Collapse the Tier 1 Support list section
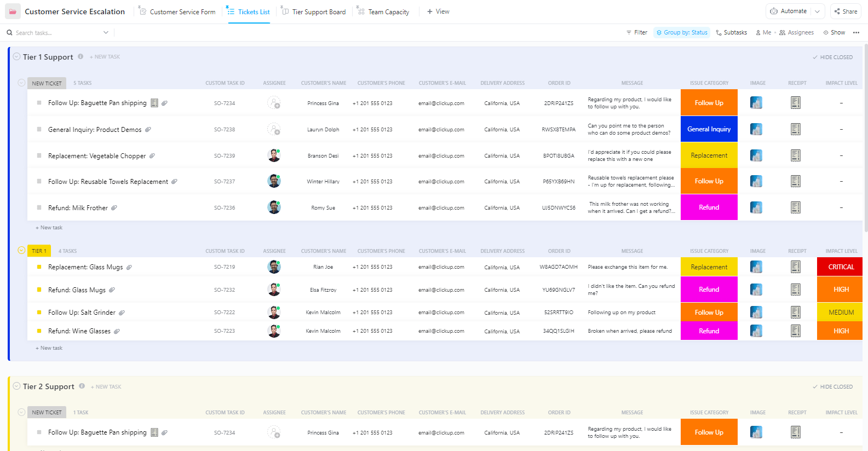This screenshot has width=868, height=451. click(16, 57)
